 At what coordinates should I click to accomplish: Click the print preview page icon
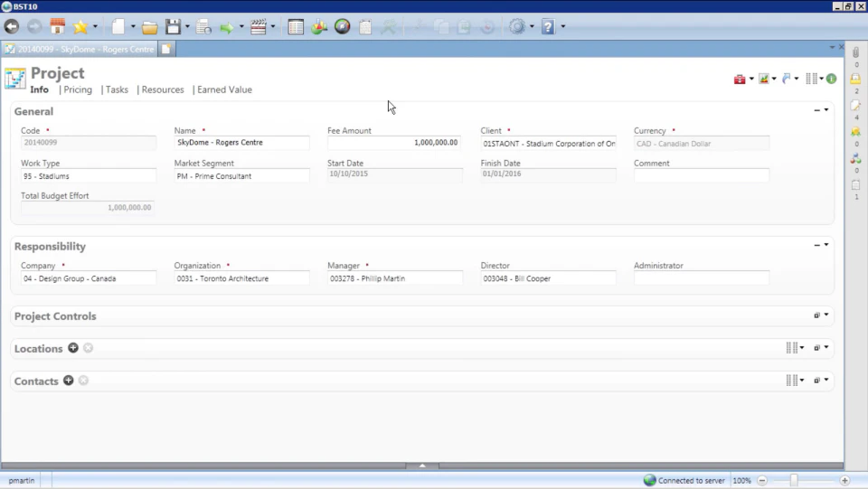click(x=203, y=26)
